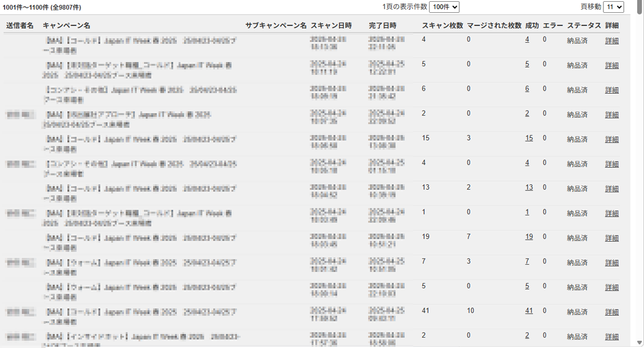Viewport: 644px width, 348px height.
Task: Click the 成功 count link showing 6
Action: [x=527, y=89]
